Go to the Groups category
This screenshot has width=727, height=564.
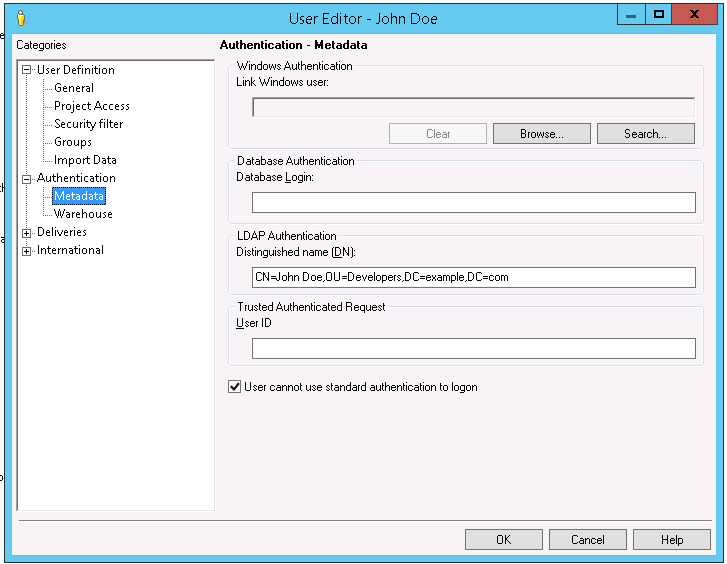click(72, 142)
